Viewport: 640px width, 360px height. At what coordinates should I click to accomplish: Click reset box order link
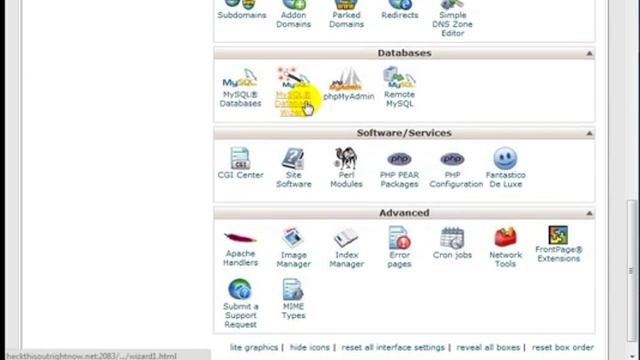(562, 347)
